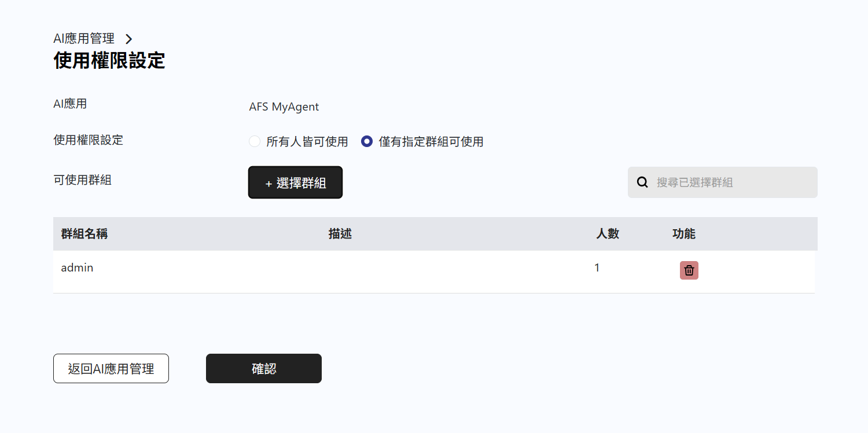This screenshot has width=868, height=433.
Task: Go to the AI應用管理 breadcrumb link
Action: click(x=84, y=39)
